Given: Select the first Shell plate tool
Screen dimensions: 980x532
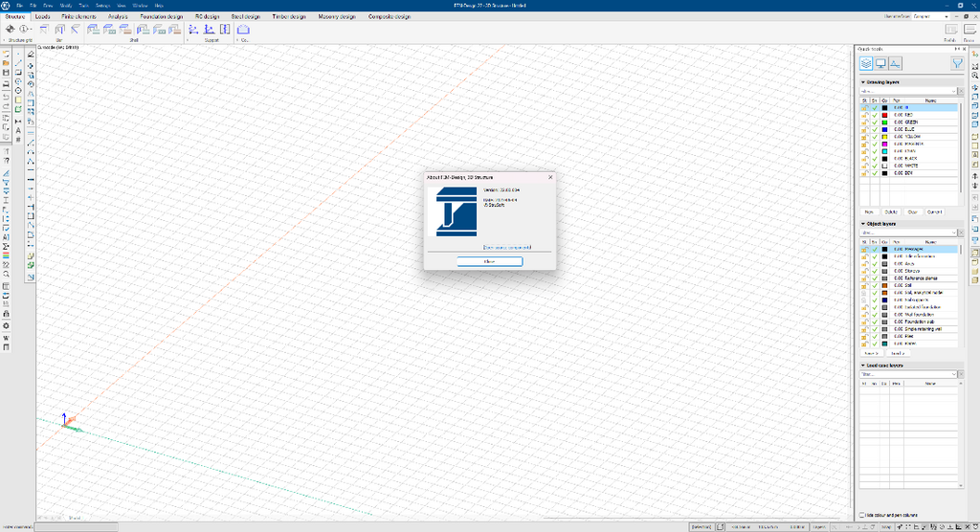Looking at the screenshot, I should (x=93, y=30).
